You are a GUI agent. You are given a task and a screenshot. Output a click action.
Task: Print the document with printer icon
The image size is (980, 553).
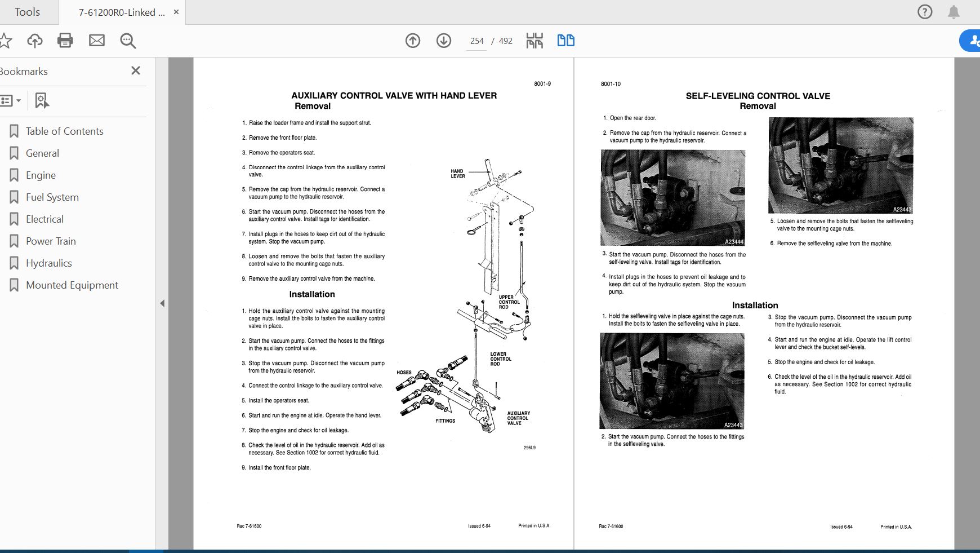tap(65, 41)
